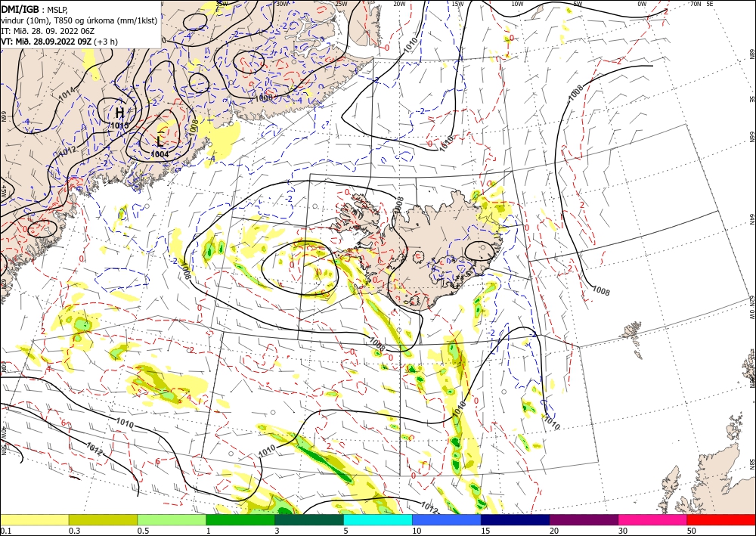Click the 'H' high-pressure marker over Greenland
756x536 pixels.
(119, 113)
